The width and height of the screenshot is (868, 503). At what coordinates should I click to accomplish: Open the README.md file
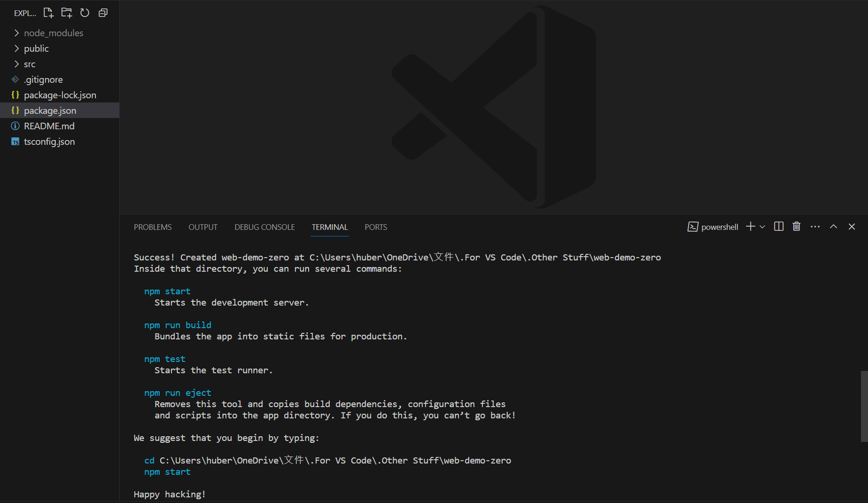pyautogui.click(x=60, y=126)
